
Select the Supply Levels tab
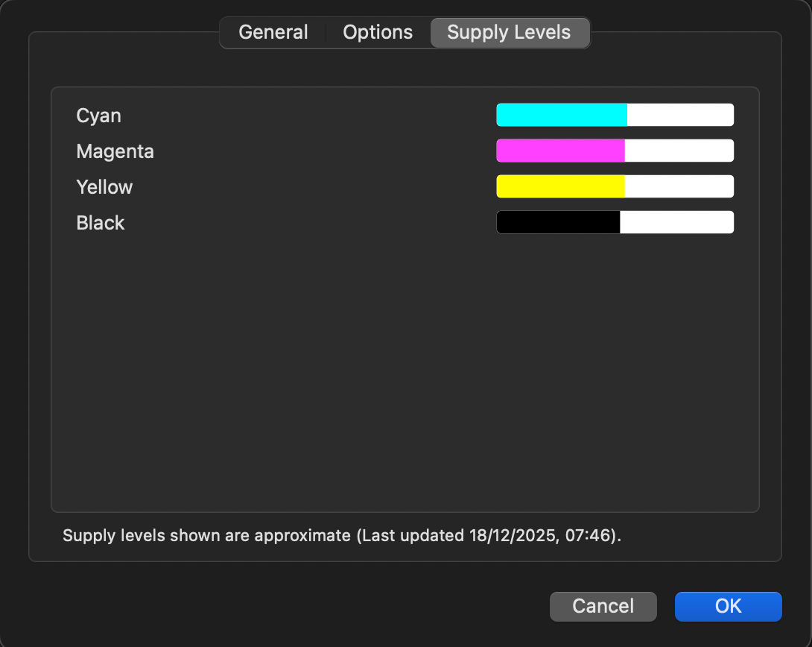pyautogui.click(x=509, y=33)
